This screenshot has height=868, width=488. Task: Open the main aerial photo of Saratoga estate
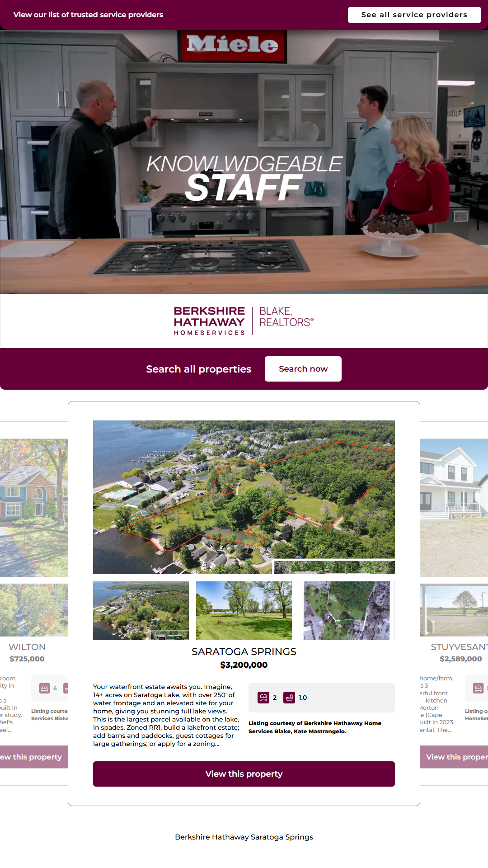244,497
